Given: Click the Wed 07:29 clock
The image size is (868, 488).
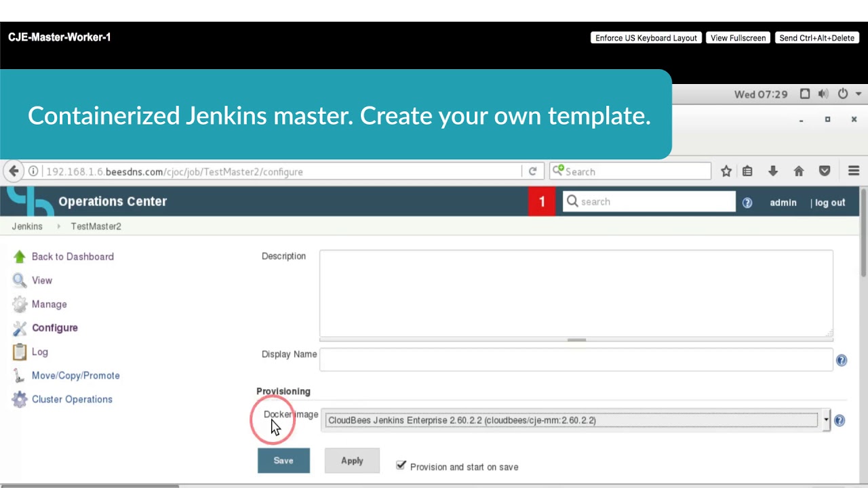Looking at the screenshot, I should [x=761, y=94].
